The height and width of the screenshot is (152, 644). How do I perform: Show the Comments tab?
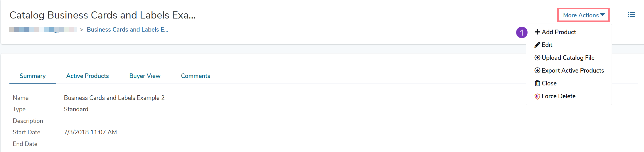pos(195,76)
